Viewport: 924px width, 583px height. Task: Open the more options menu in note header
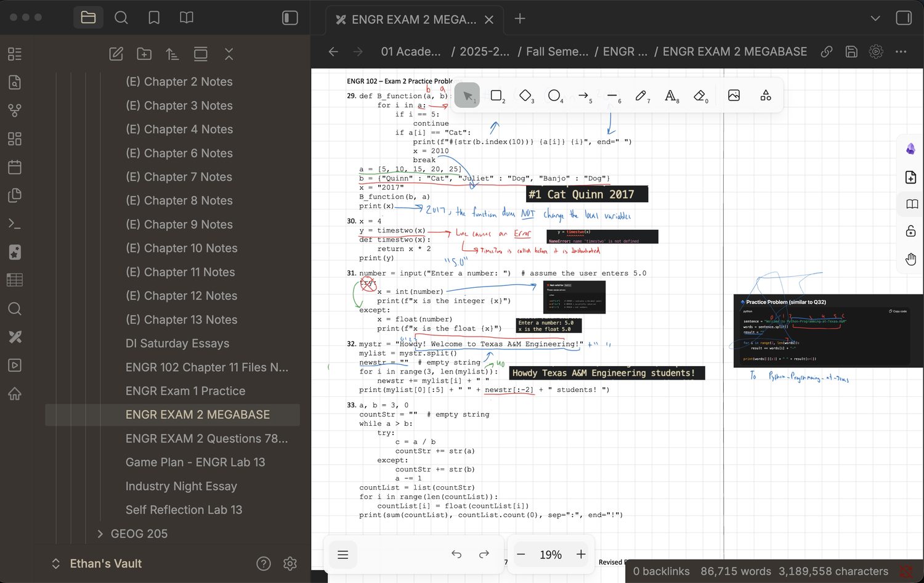coord(901,52)
